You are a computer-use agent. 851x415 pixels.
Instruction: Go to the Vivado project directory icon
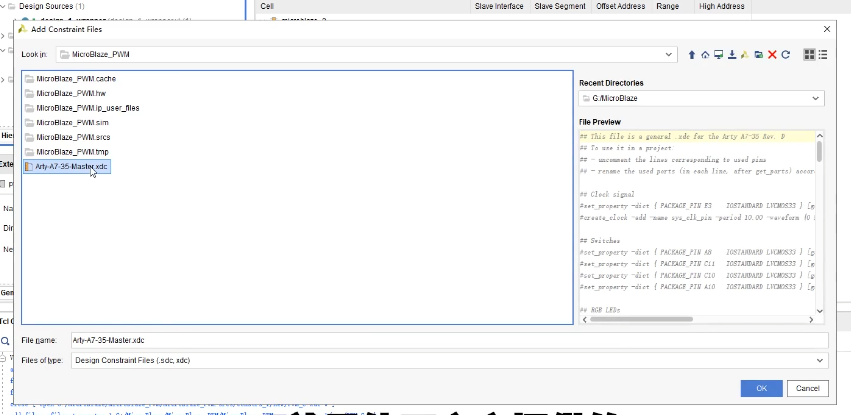(745, 55)
